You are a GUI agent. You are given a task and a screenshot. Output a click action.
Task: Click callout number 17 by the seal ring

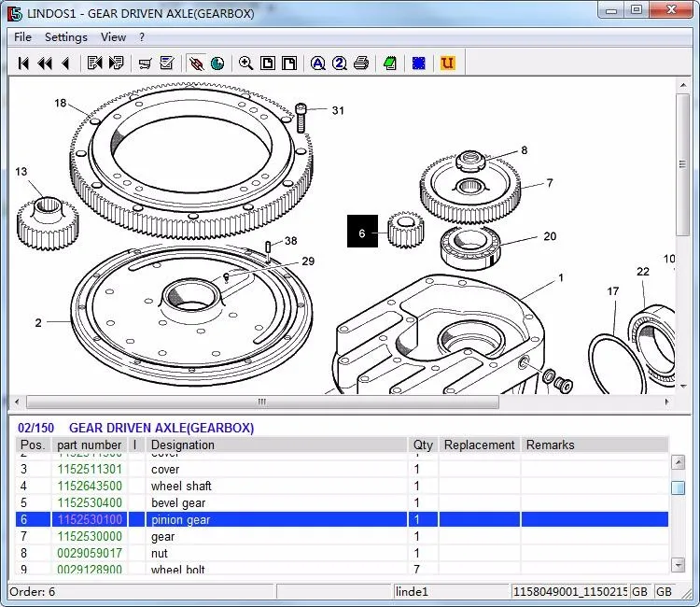click(613, 291)
